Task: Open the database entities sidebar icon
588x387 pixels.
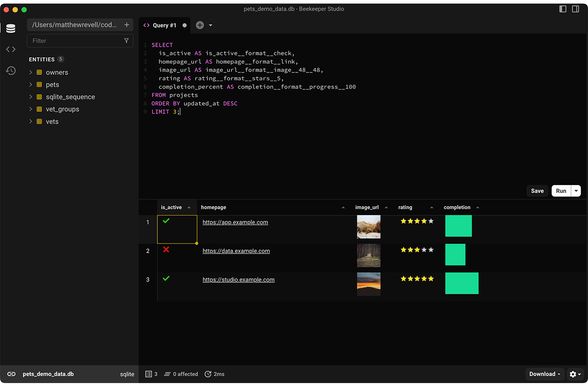Action: click(11, 28)
